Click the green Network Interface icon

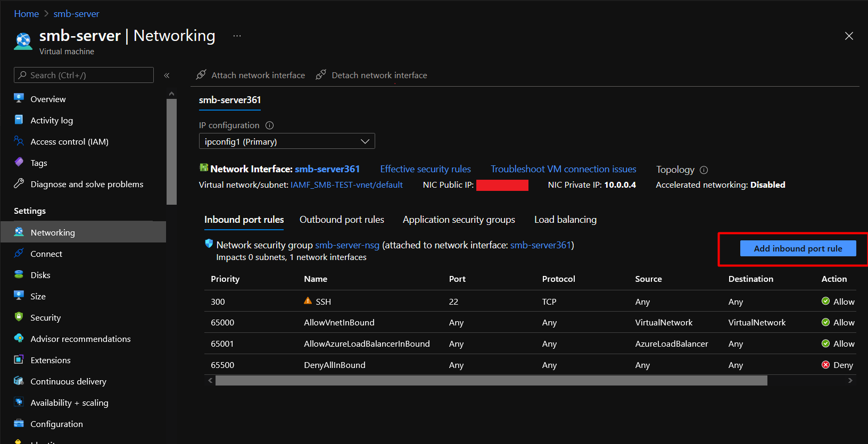point(204,168)
